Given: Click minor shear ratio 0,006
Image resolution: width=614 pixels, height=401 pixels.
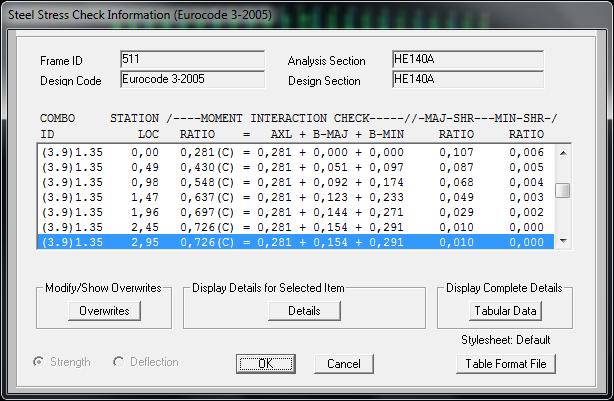Looking at the screenshot, I should 526,152.
